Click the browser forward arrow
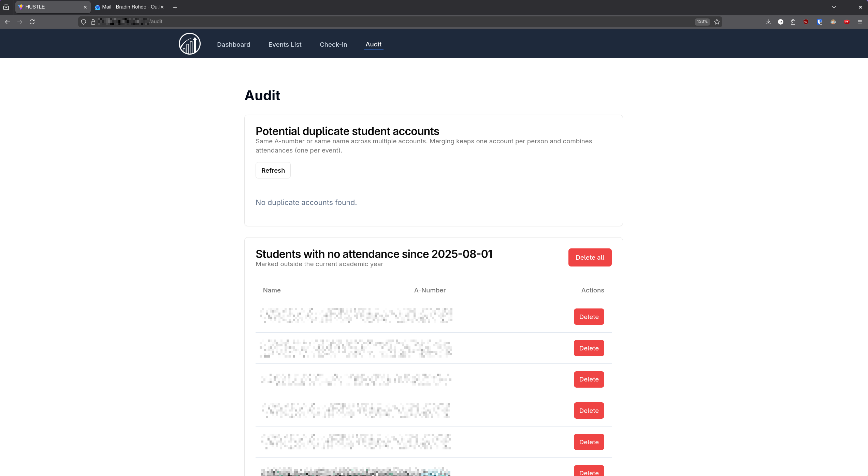This screenshot has width=868, height=476. (x=20, y=22)
